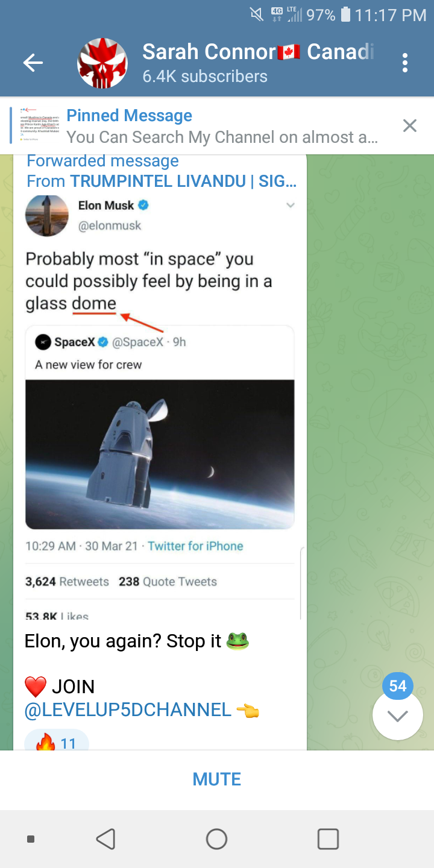The image size is (434, 868).
Task: Dismiss the pinned message with X
Action: (x=409, y=125)
